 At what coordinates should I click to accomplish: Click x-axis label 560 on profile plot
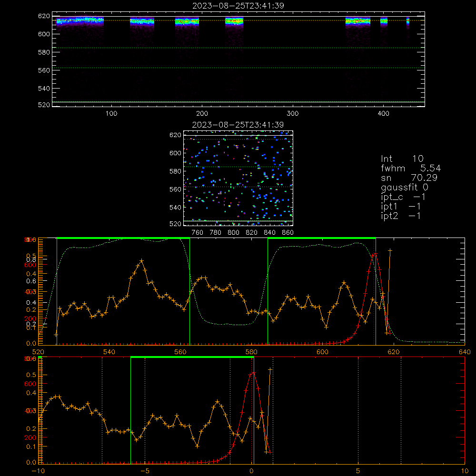pos(180,352)
